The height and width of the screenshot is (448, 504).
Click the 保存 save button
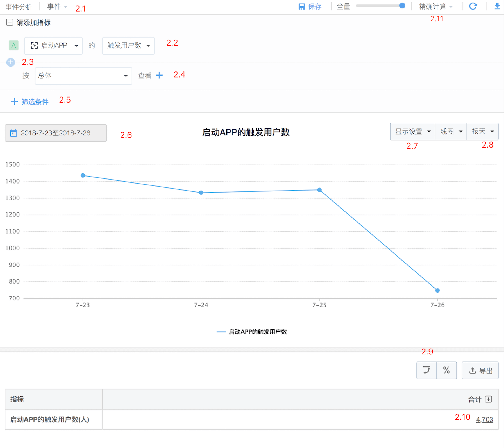[310, 6]
